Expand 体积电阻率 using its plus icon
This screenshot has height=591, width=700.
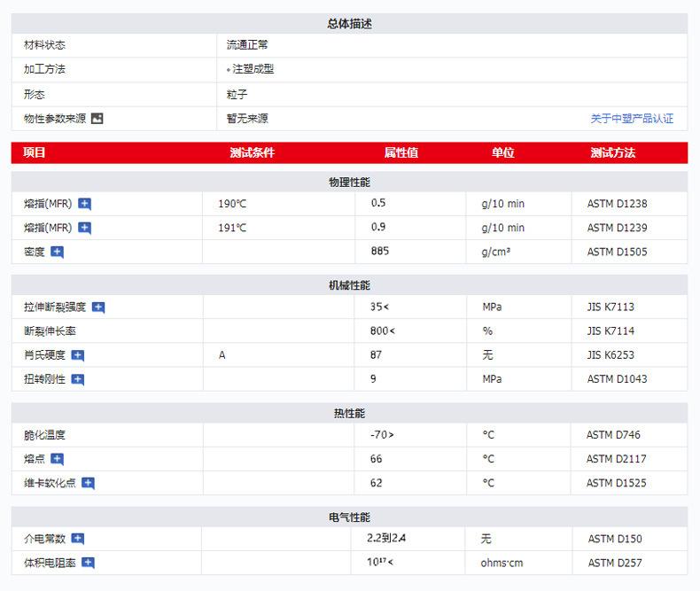click(88, 563)
